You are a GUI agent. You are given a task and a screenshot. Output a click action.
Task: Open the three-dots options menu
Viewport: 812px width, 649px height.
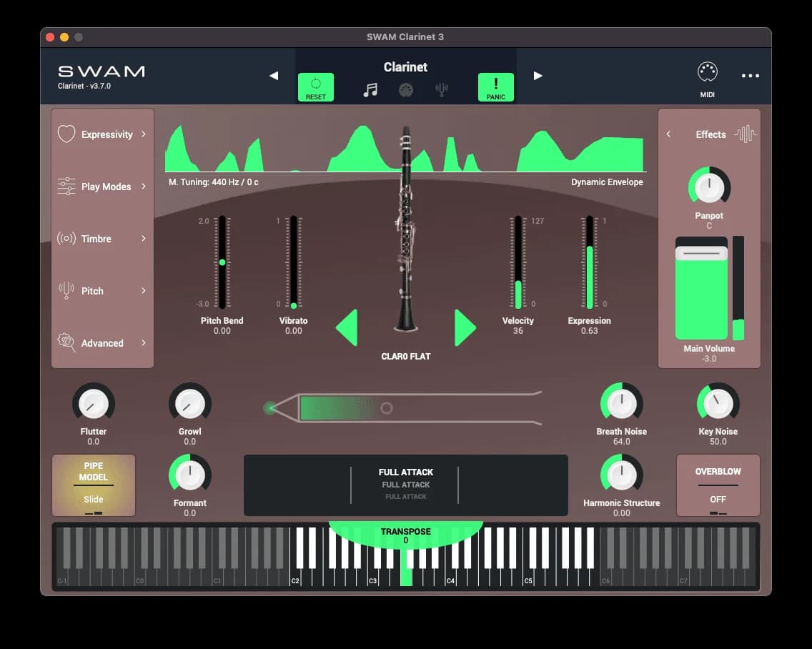click(750, 76)
